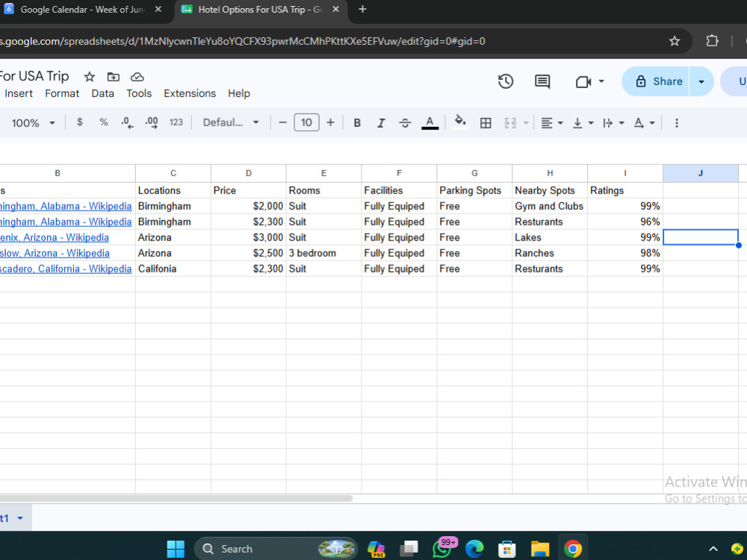Open the Winslow, Arizona Wikipedia link

point(55,253)
